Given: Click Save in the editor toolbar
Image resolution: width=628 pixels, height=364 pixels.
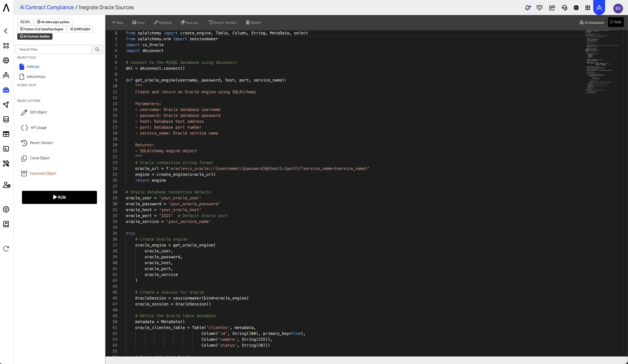Looking at the screenshot, I should click(138, 22).
